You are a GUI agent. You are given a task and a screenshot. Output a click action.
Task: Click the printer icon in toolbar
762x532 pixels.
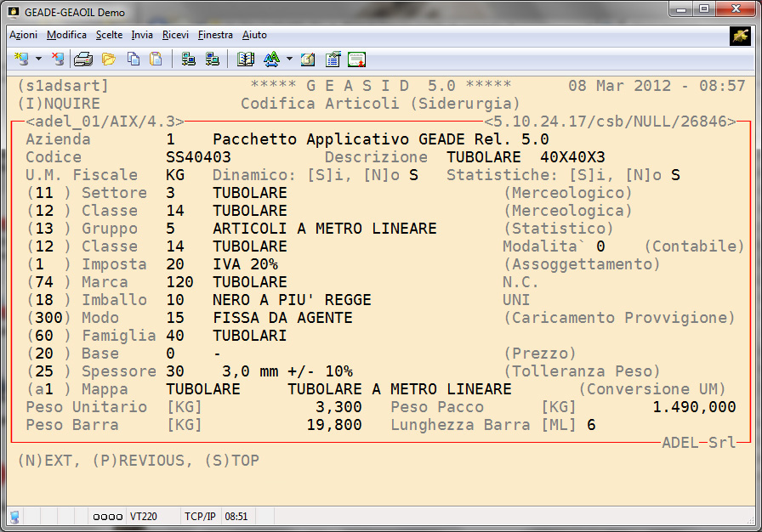83,59
